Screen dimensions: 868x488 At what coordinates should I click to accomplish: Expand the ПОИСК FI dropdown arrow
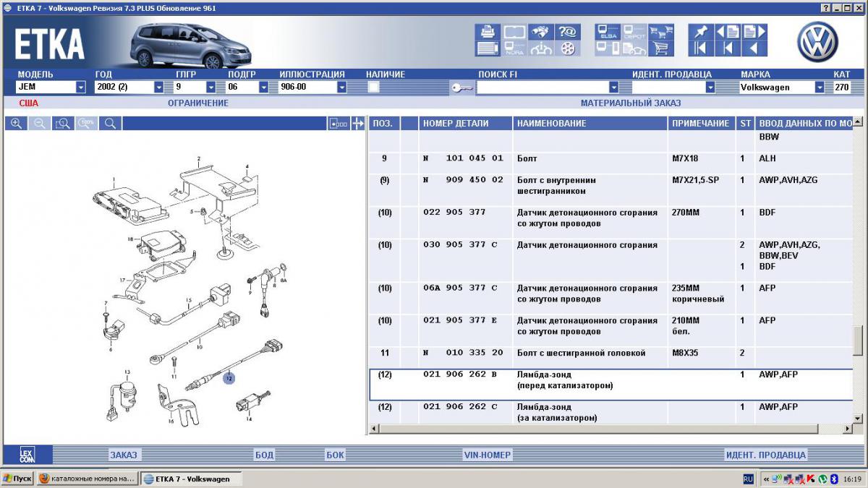pyautogui.click(x=613, y=87)
